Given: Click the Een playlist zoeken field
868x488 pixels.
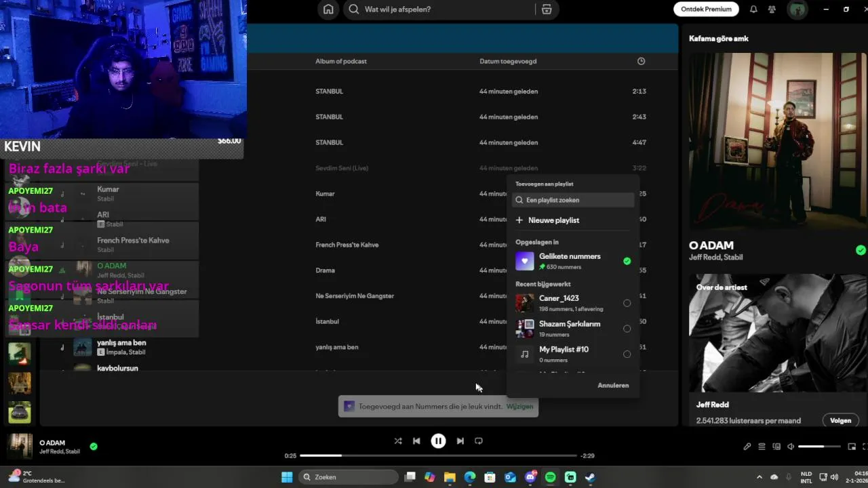Looking at the screenshot, I should click(x=573, y=200).
